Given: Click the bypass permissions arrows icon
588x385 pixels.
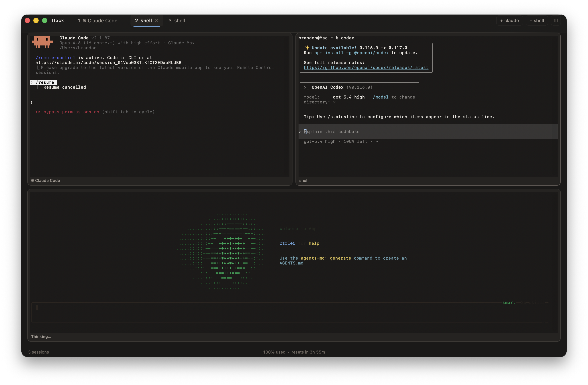Looking at the screenshot, I should coord(38,112).
